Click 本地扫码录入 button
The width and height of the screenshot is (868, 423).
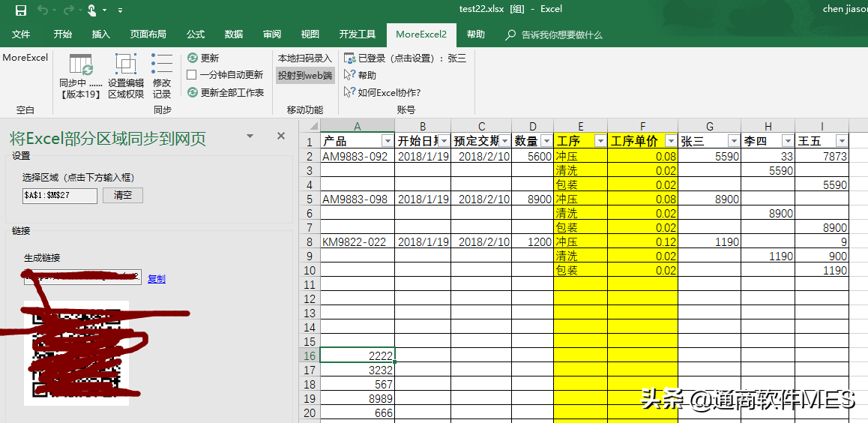(305, 58)
